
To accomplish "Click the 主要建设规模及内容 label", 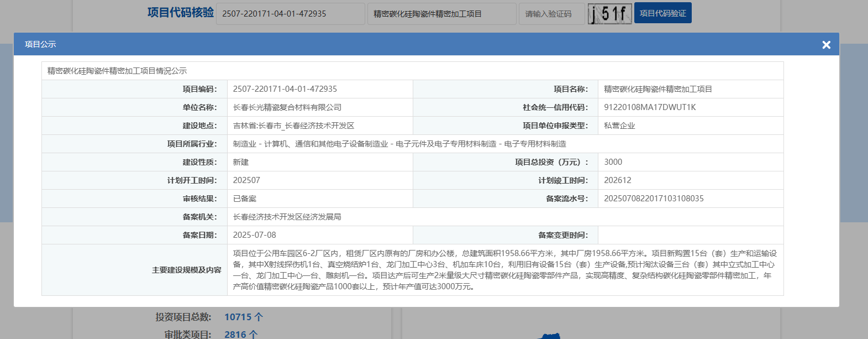I will pyautogui.click(x=187, y=270).
